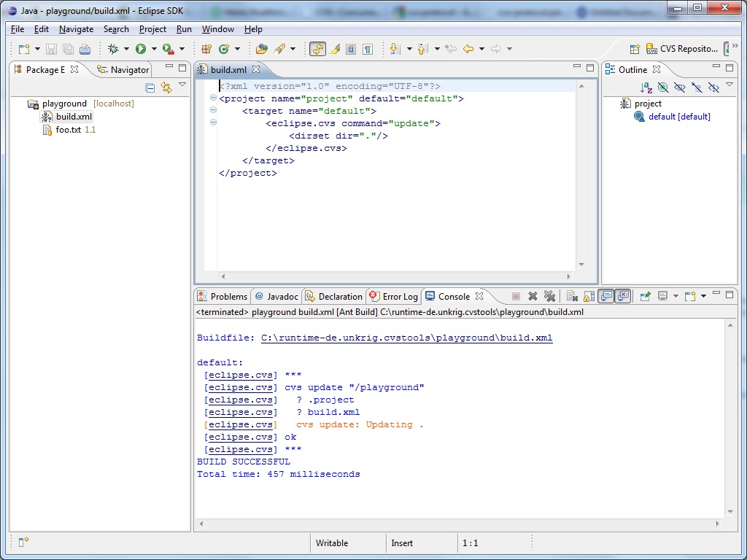
Task: Clear the Console output
Action: (572, 296)
